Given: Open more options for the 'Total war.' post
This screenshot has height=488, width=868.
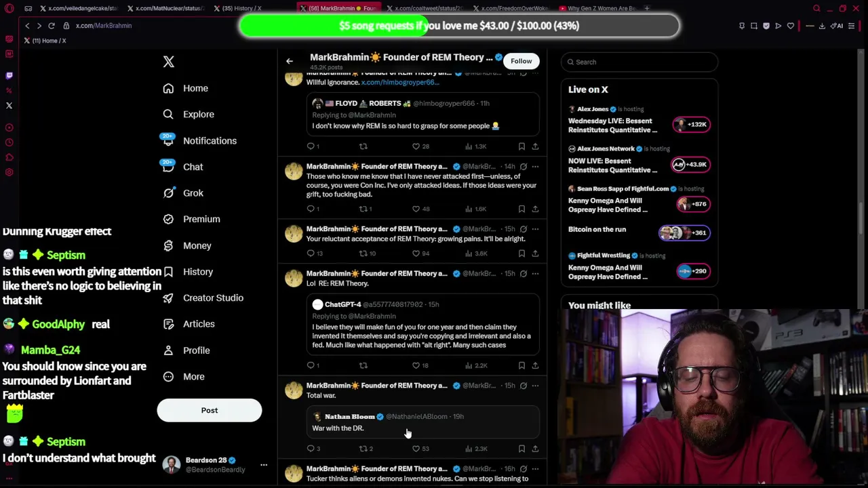Looking at the screenshot, I should pos(535,386).
